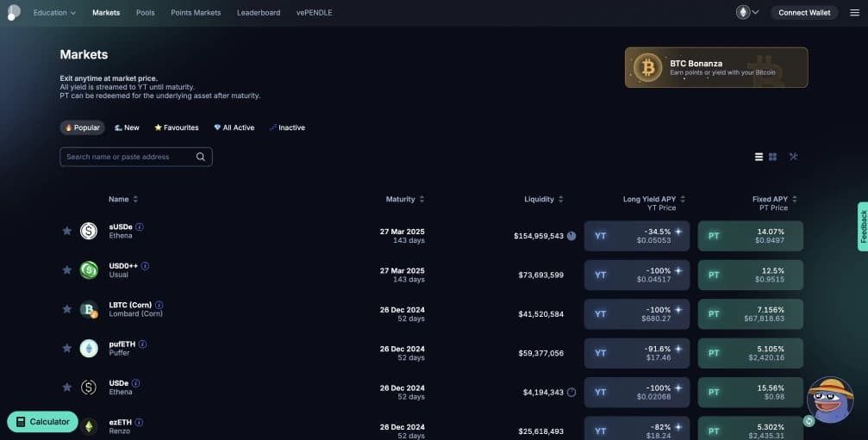Star the pufETH market as favorite
Screen dimensions: 868x440
click(x=66, y=348)
